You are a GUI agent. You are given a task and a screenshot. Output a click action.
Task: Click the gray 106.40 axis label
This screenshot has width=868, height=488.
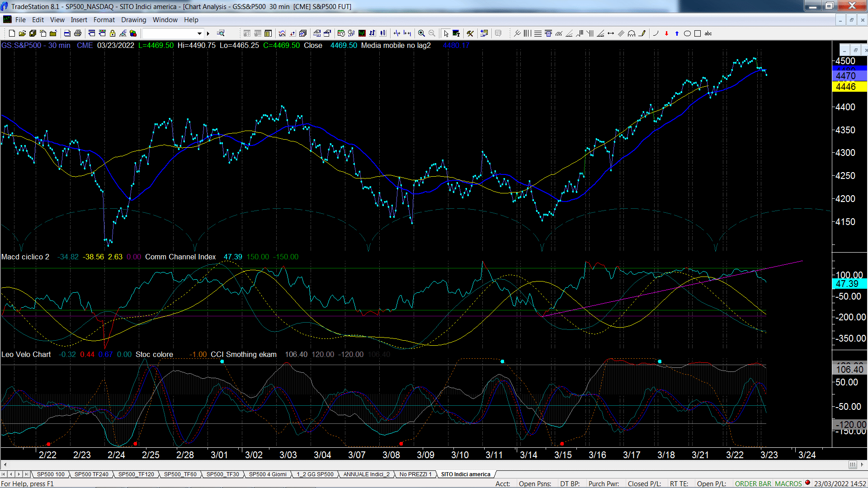[849, 370]
